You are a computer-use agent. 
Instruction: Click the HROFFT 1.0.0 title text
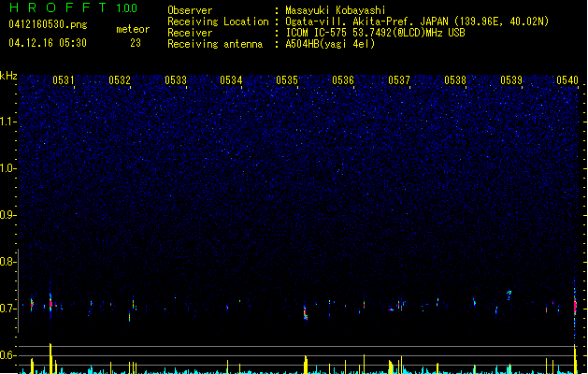pyautogui.click(x=73, y=7)
